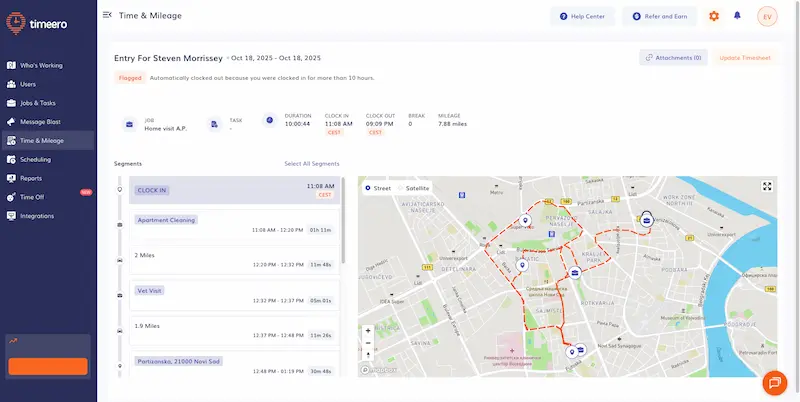
Task: Click the orange button in sidebar bottom
Action: point(48,366)
